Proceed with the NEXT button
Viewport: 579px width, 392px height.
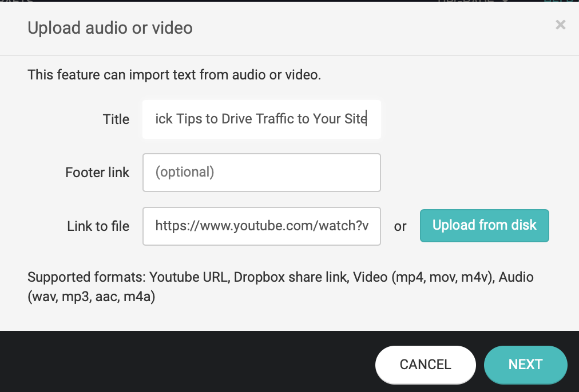click(x=525, y=365)
